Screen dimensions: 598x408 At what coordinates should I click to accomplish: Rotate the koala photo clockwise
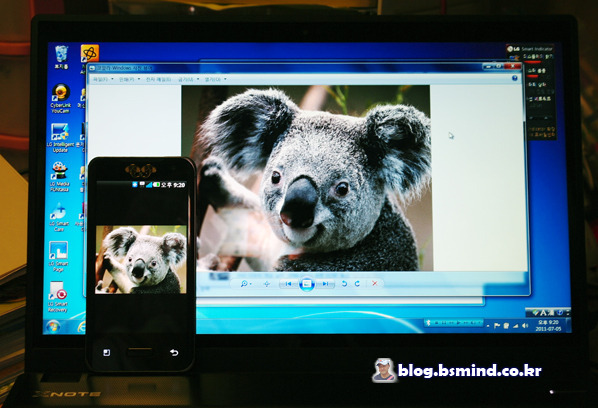click(x=357, y=284)
